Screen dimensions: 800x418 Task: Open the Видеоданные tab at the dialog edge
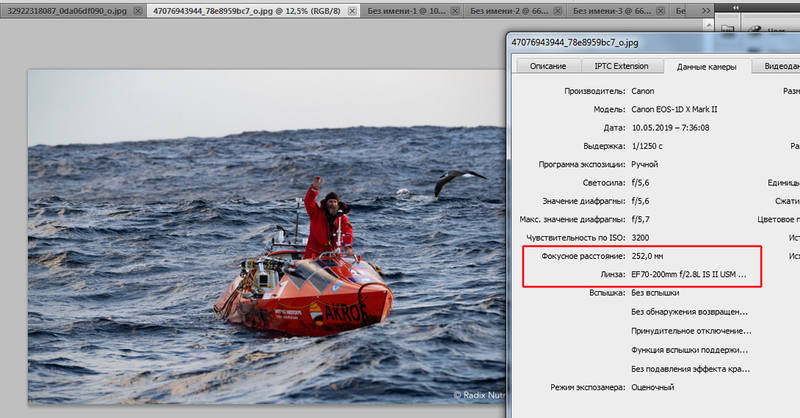tap(778, 66)
